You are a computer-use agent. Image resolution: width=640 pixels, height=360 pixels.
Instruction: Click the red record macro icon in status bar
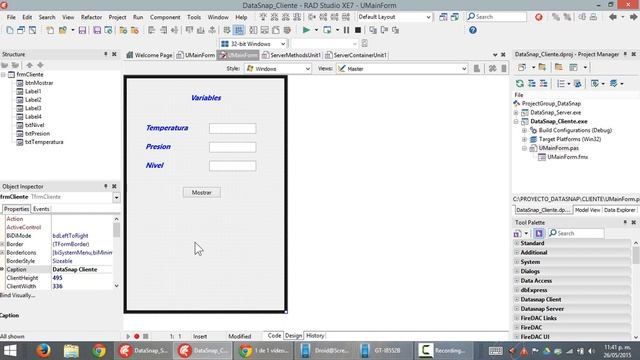(137, 336)
